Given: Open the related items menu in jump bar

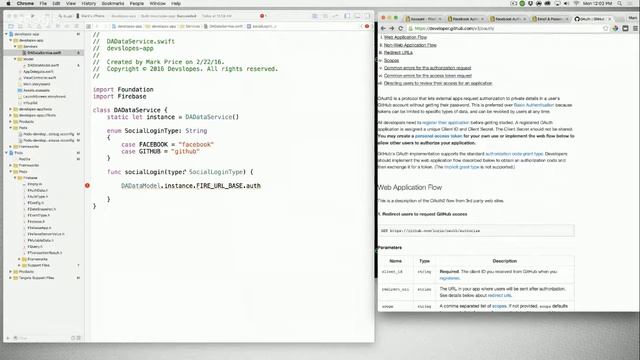Looking at the screenshot, I should pos(89,26).
